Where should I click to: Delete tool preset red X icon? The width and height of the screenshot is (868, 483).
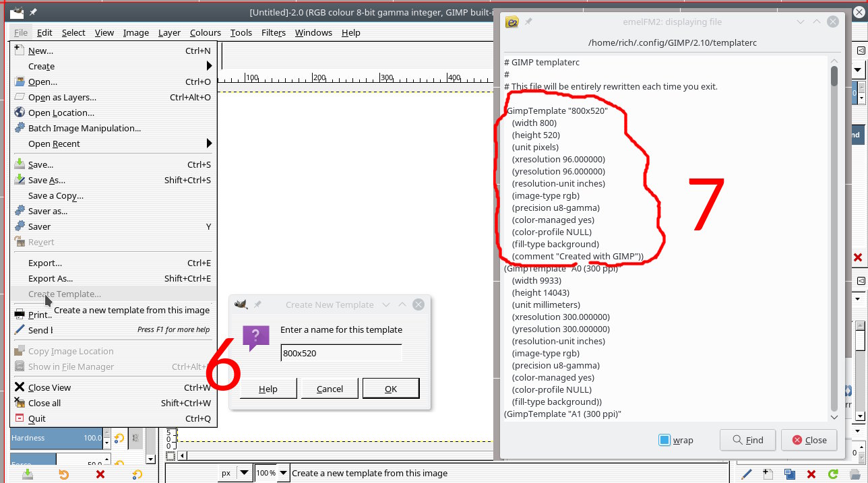point(100,474)
